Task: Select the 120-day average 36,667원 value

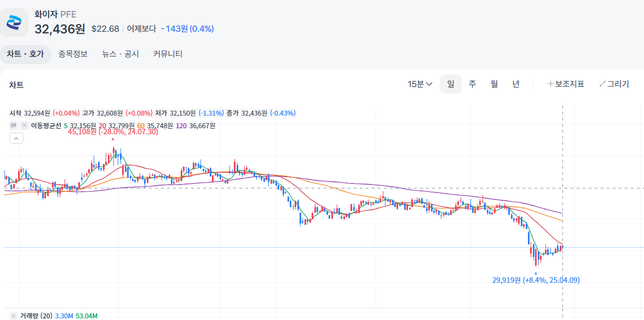Action: pos(202,125)
